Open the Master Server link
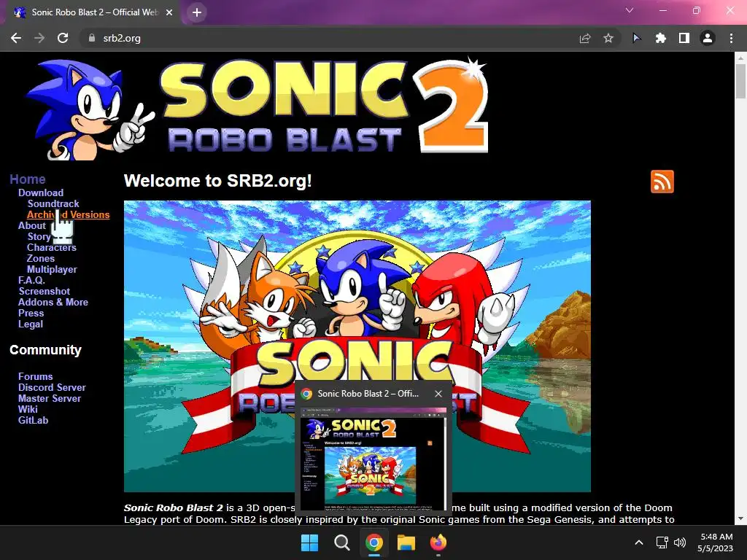 50,399
